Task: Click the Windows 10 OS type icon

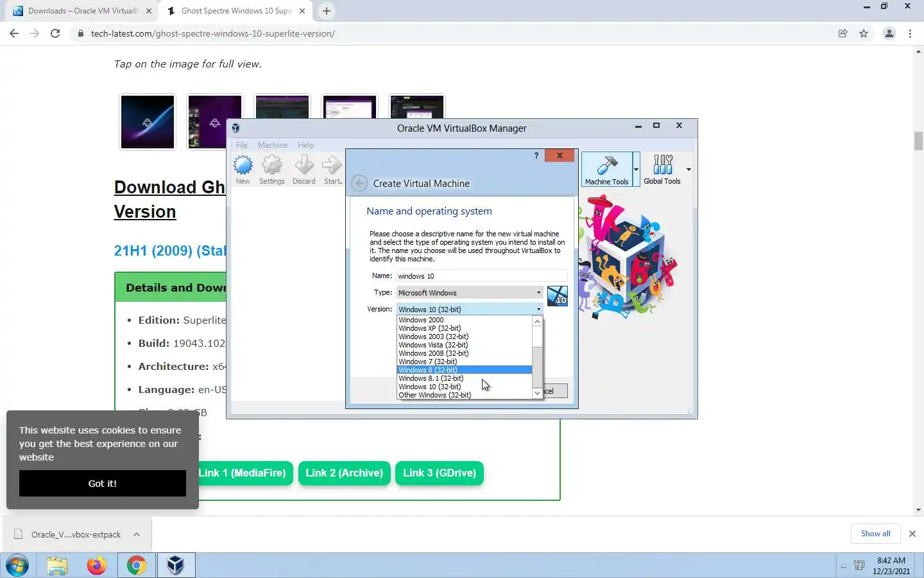Action: point(557,296)
